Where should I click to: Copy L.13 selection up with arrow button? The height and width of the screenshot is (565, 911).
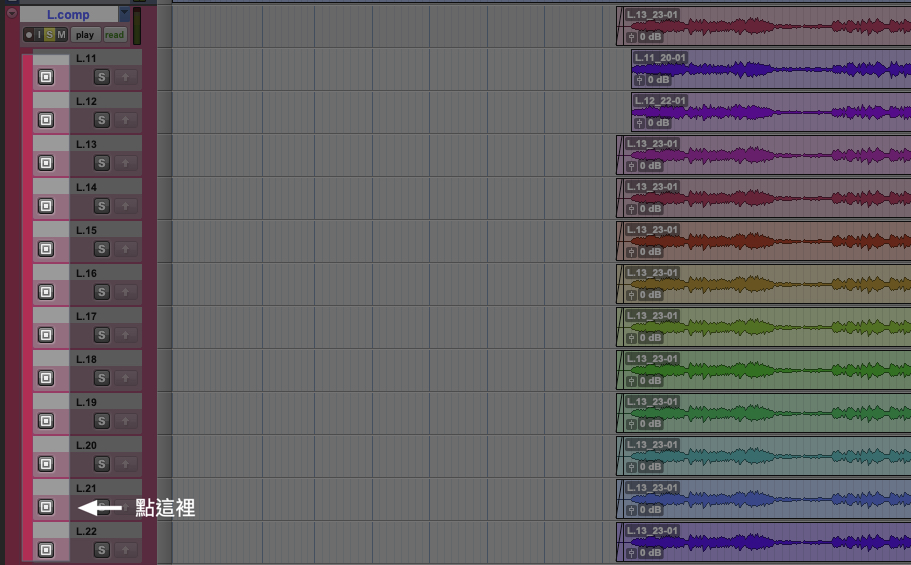[x=127, y=163]
